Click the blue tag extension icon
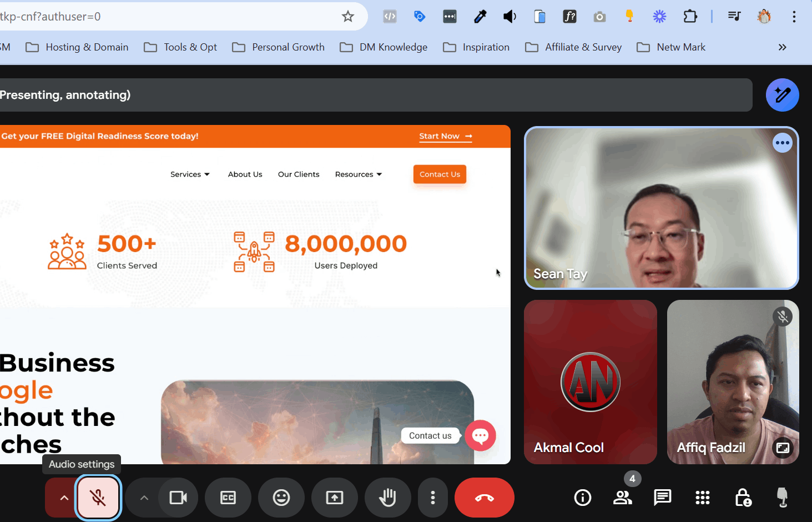Viewport: 812px width, 522px height. point(420,17)
